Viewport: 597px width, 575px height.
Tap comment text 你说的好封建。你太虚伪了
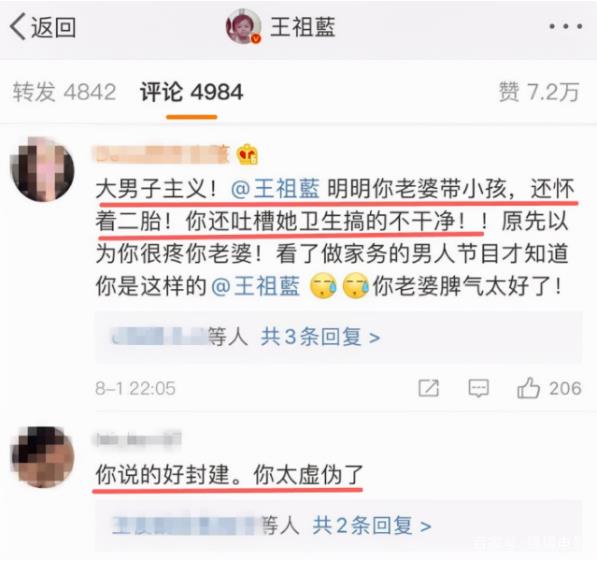coord(230,475)
